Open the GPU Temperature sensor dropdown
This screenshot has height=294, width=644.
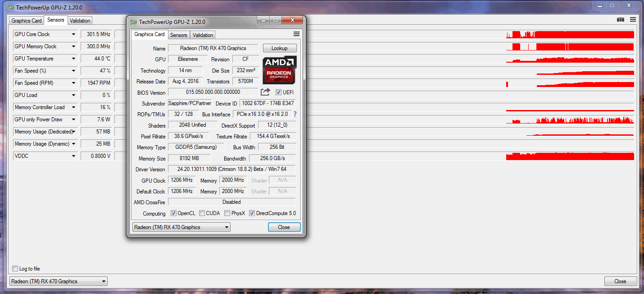coord(73,59)
